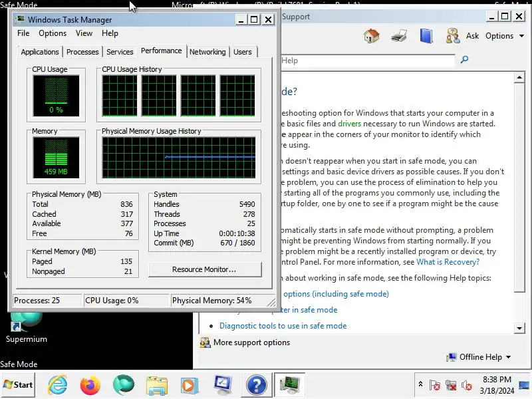The width and height of the screenshot is (532, 399).
Task: Click the Help scrollbar up arrow
Action: click(519, 77)
